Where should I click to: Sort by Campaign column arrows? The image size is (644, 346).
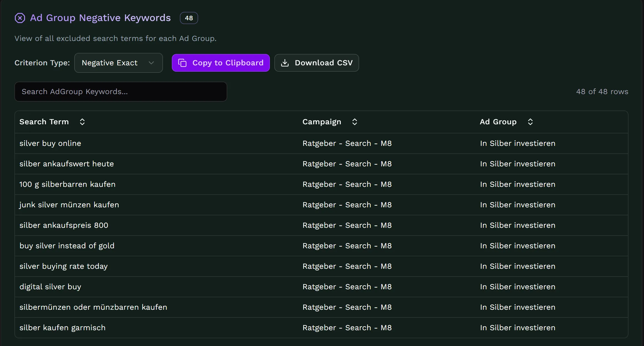(x=355, y=122)
